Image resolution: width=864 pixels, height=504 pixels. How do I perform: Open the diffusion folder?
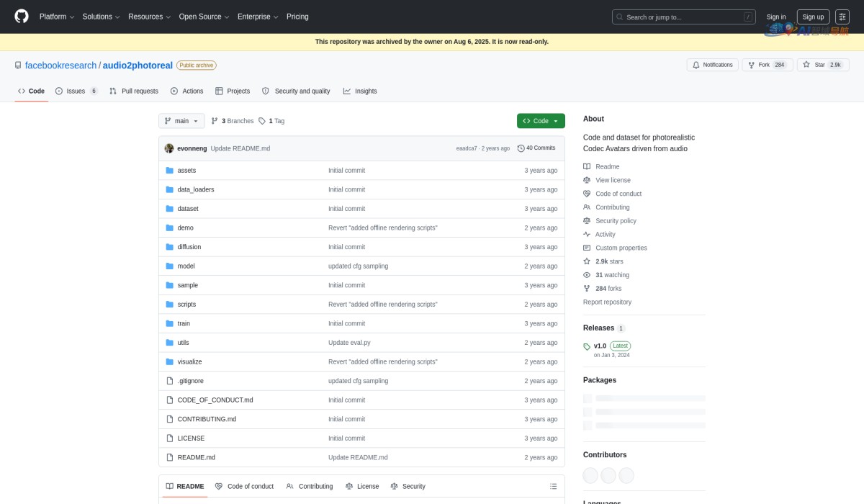pos(189,247)
